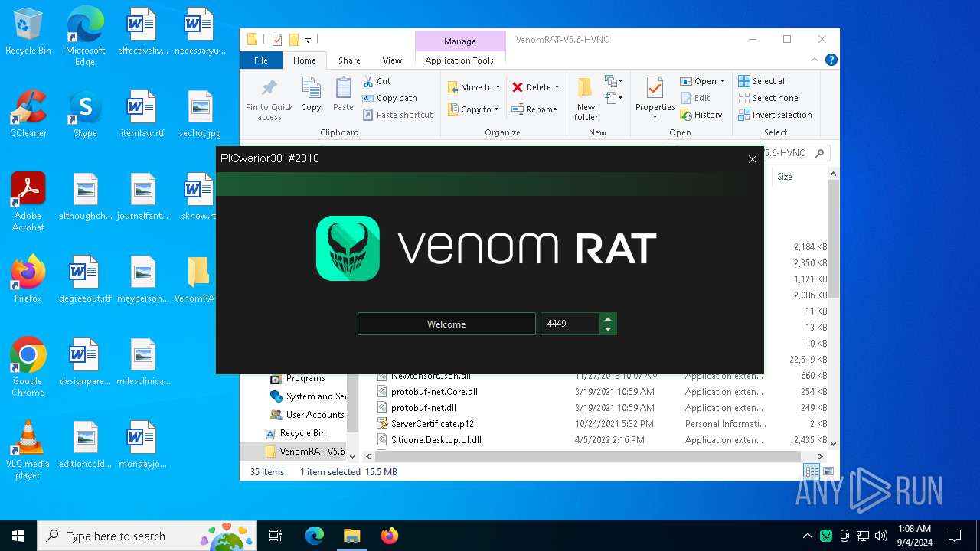Switch to the Share ribbon tab

[349, 60]
